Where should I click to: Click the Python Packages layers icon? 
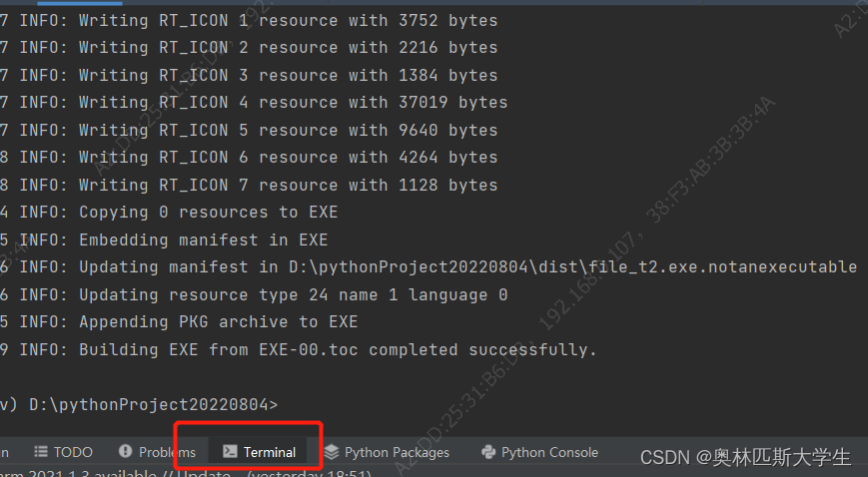pos(331,451)
